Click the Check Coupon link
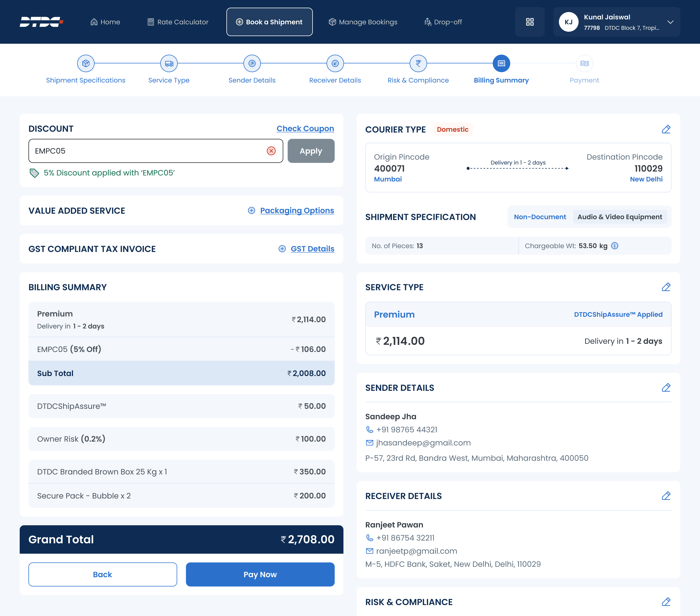The height and width of the screenshot is (616, 700). coord(305,129)
